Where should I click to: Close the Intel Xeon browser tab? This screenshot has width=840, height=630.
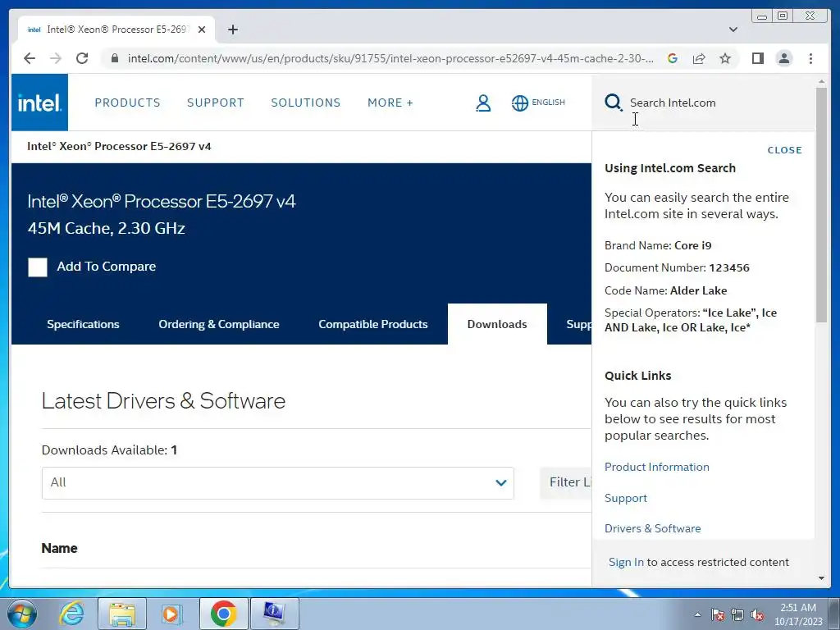pos(202,30)
